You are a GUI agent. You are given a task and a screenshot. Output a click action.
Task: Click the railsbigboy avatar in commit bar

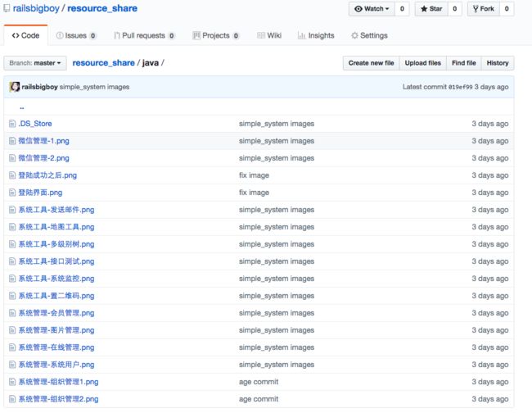click(15, 87)
